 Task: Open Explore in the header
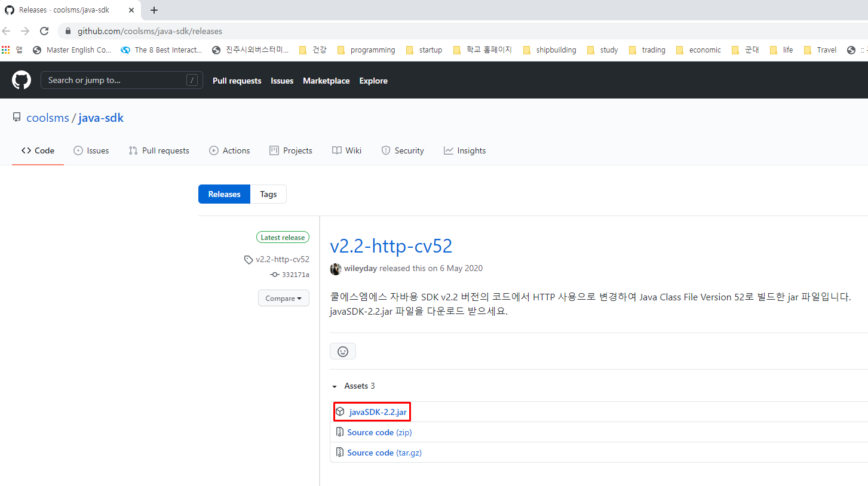373,81
